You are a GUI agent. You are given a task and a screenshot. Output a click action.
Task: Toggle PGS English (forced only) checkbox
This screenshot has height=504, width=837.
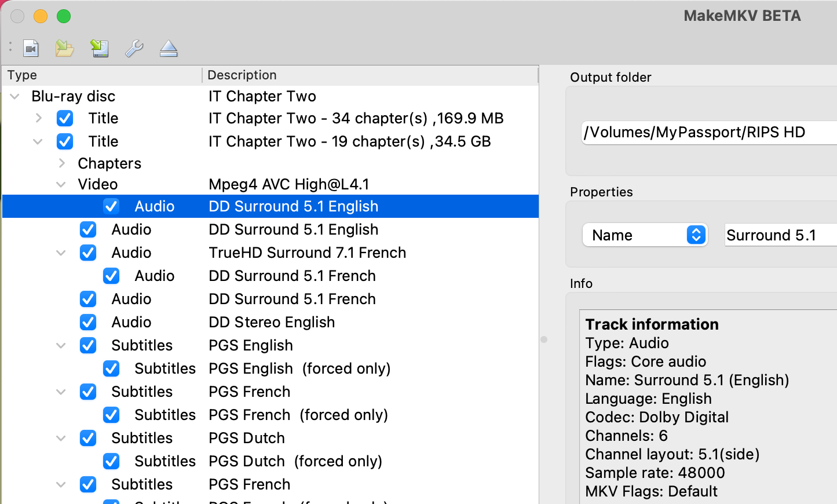[111, 368]
